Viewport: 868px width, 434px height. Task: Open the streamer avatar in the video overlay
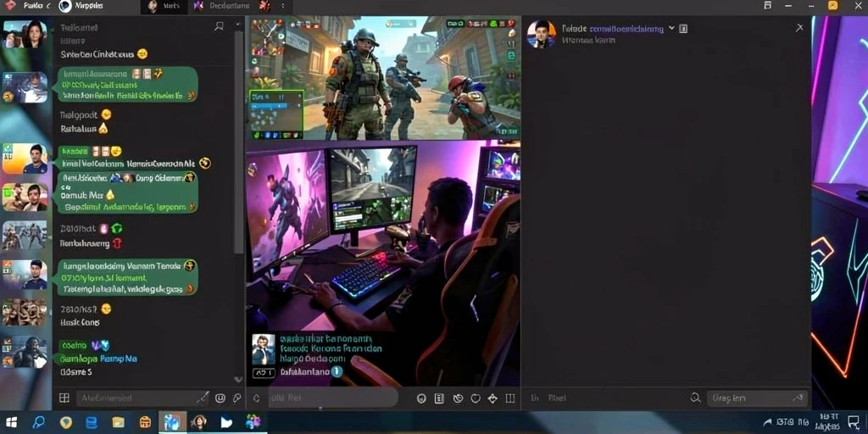(264, 349)
